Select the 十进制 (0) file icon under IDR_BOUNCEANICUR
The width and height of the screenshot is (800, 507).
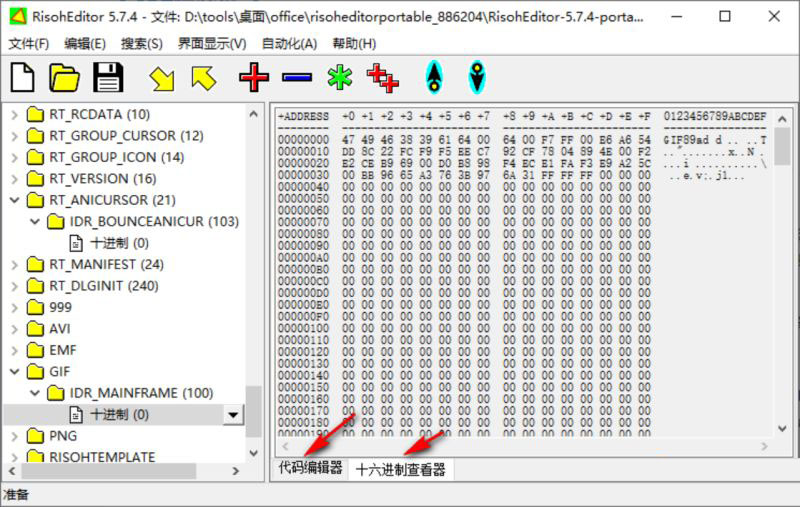(x=76, y=243)
